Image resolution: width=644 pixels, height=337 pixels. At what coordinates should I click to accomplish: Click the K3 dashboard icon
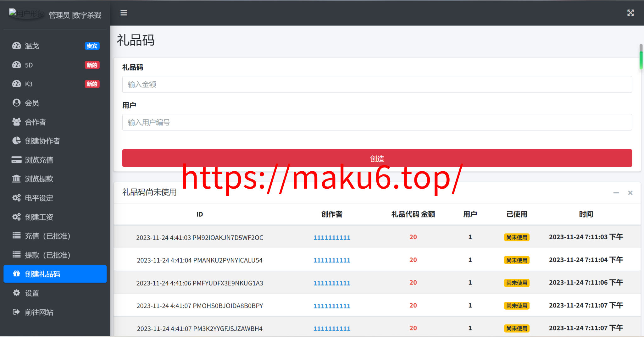click(x=16, y=84)
